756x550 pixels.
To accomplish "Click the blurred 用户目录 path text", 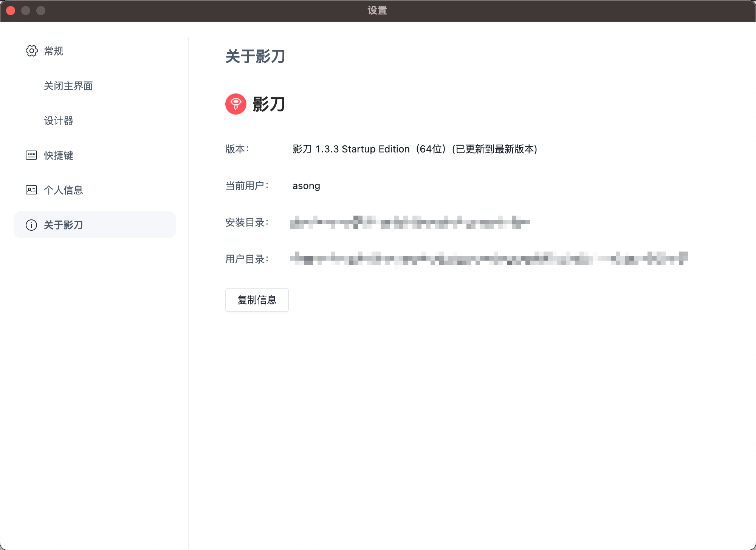I will [489, 259].
